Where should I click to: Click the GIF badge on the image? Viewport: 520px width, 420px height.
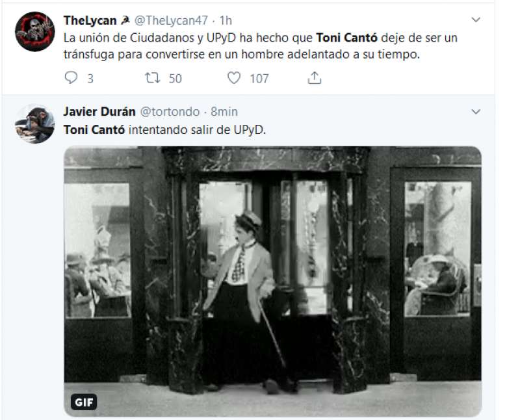[84, 402]
